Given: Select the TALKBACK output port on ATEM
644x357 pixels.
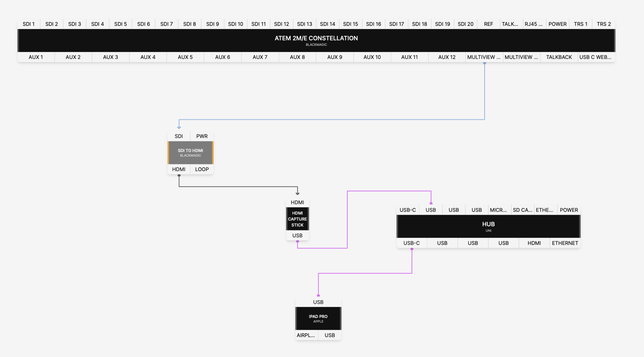Looking at the screenshot, I should pyautogui.click(x=559, y=57).
